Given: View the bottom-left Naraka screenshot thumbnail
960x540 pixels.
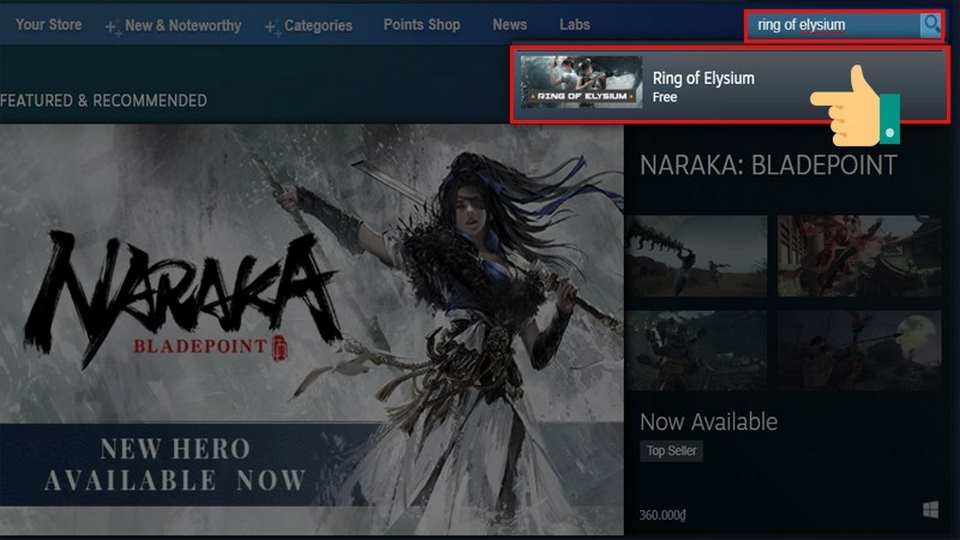Looking at the screenshot, I should pos(696,350).
